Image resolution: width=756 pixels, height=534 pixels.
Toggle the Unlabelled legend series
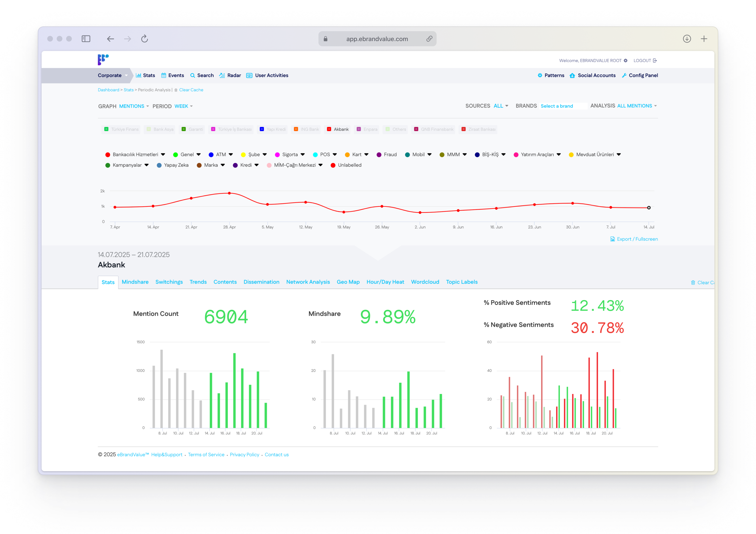click(346, 165)
